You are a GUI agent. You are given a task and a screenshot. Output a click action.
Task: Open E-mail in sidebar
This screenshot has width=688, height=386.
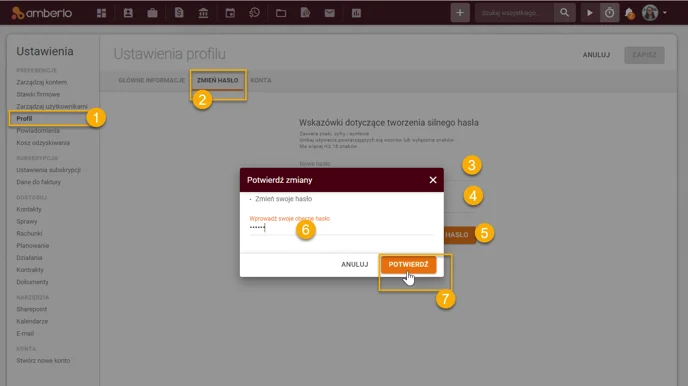tap(25, 333)
